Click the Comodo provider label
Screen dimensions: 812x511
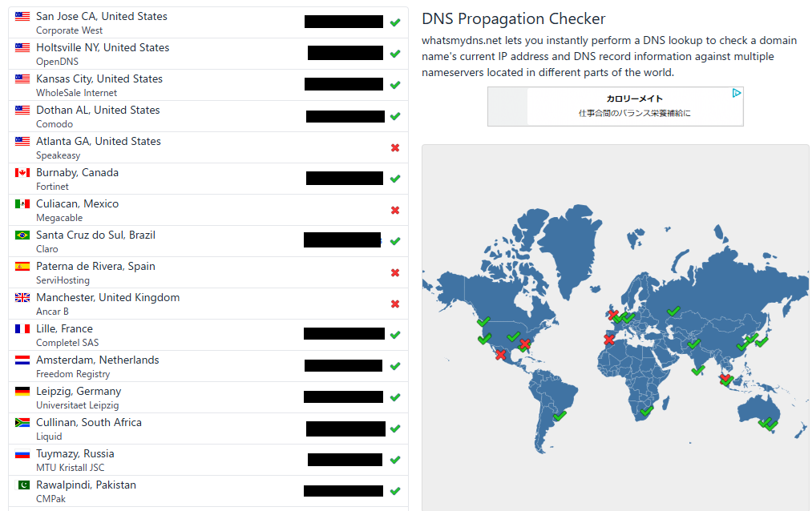(x=55, y=124)
